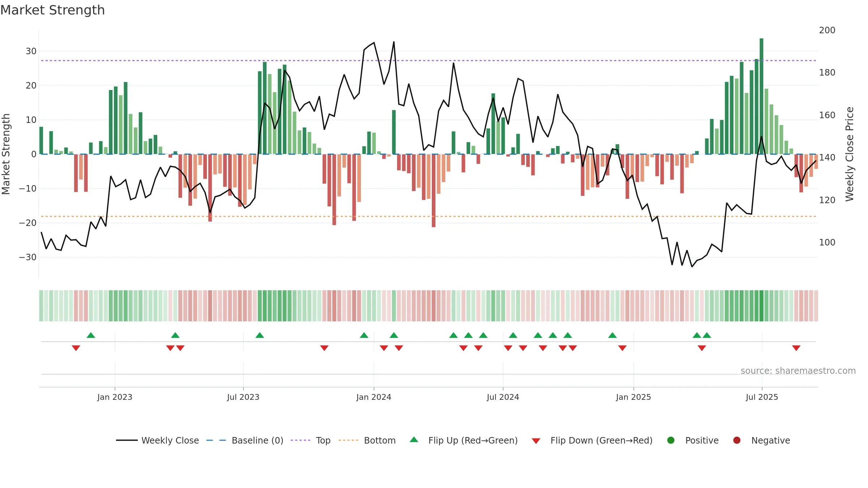The height and width of the screenshot is (488, 868).
Task: Select the Jan 2025 x-axis label
Action: [633, 397]
